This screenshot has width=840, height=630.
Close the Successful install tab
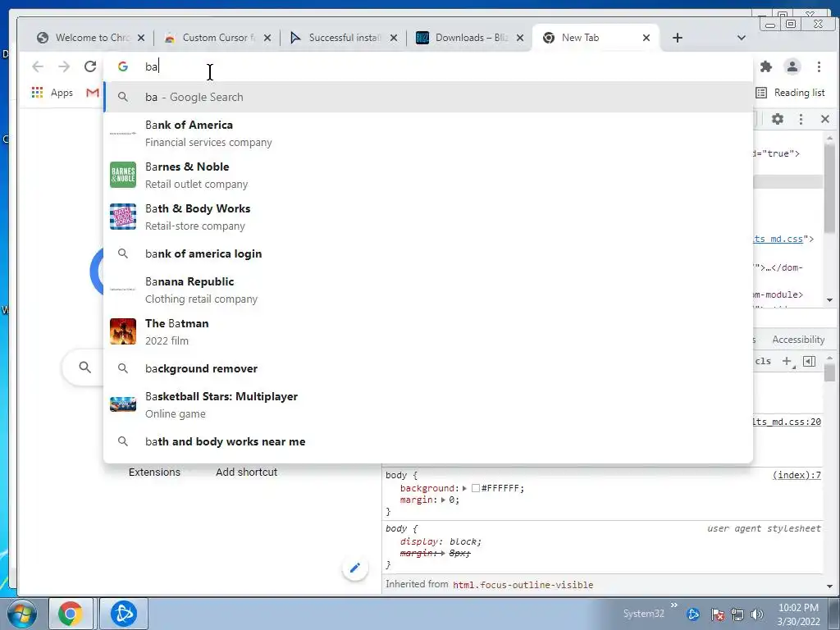pos(394,38)
